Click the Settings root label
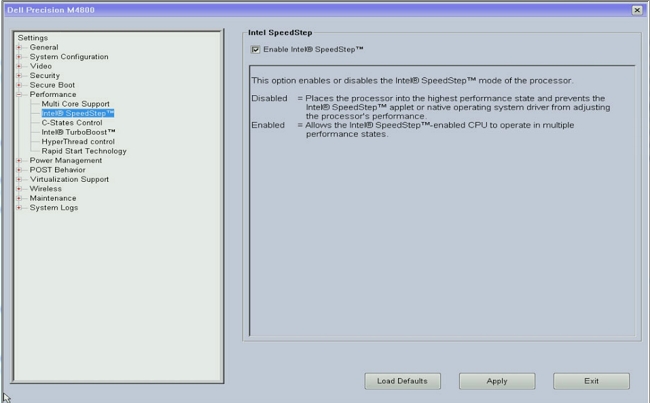The height and width of the screenshot is (403, 650). pos(33,38)
